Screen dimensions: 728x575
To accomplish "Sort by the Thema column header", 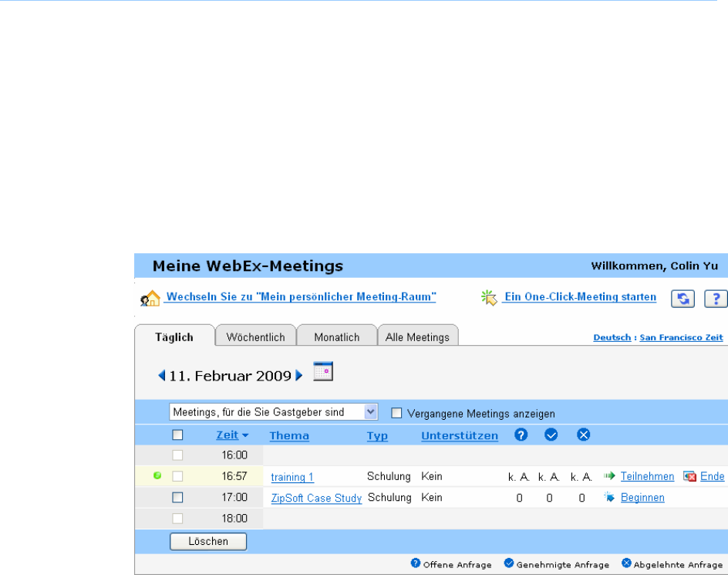I will [289, 435].
